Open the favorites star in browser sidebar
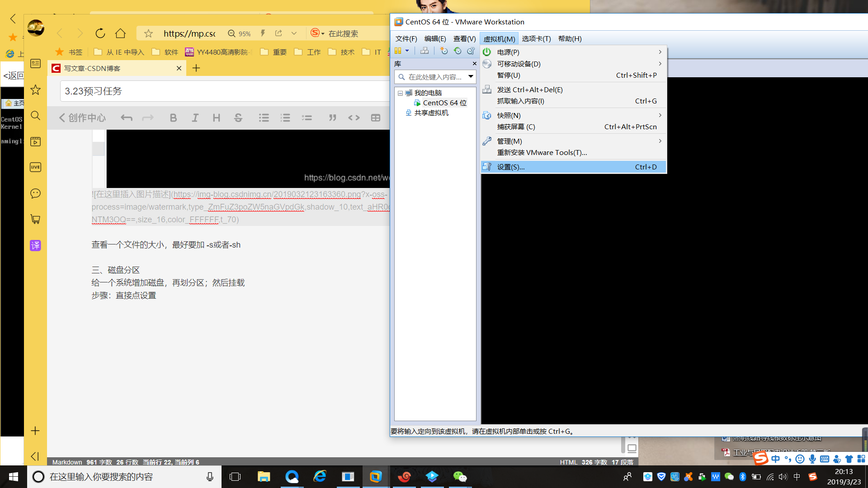 tap(35, 89)
